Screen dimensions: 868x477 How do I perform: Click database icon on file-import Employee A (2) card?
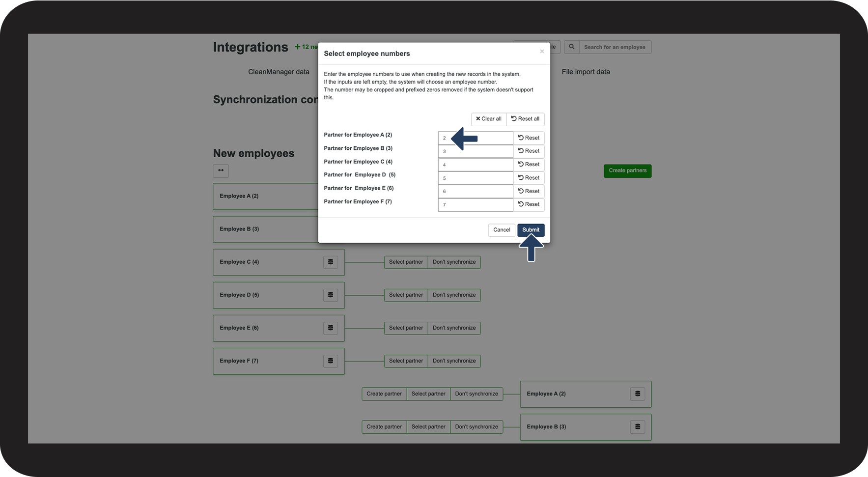coord(638,394)
